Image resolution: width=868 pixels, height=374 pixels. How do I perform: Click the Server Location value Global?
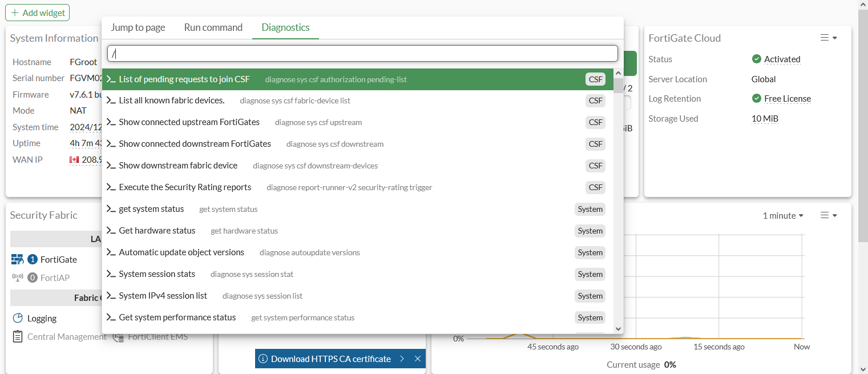764,79
